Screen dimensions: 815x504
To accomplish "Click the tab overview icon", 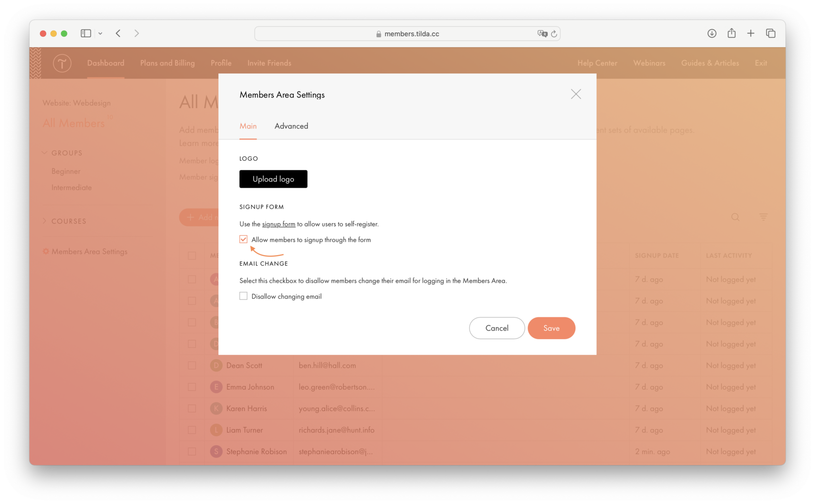I will tap(770, 33).
